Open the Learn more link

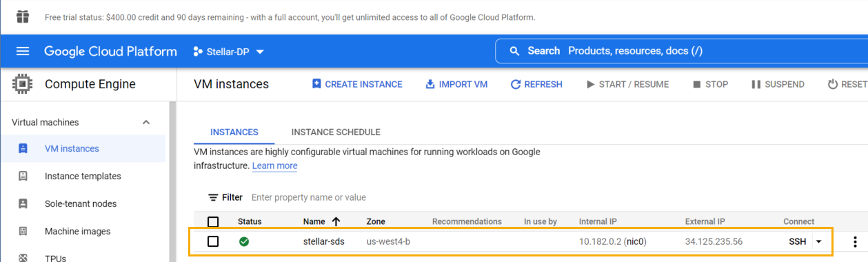[x=274, y=166]
